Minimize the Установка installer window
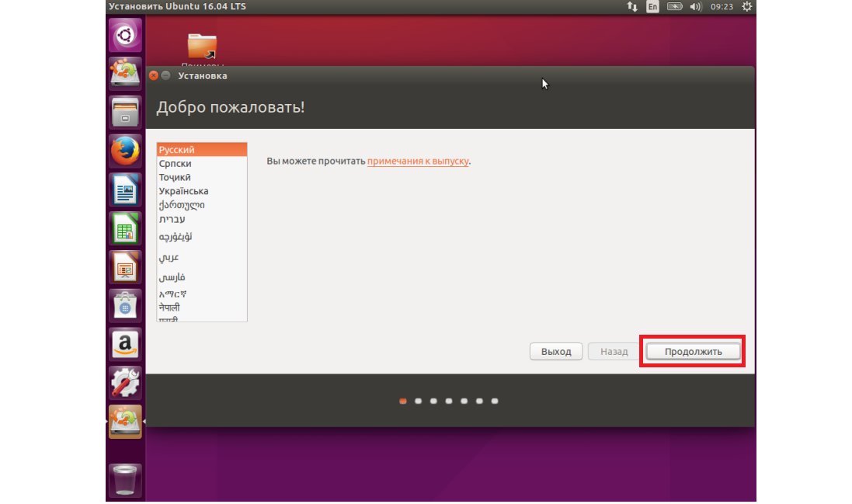This screenshot has height=504, width=852. pos(166,75)
